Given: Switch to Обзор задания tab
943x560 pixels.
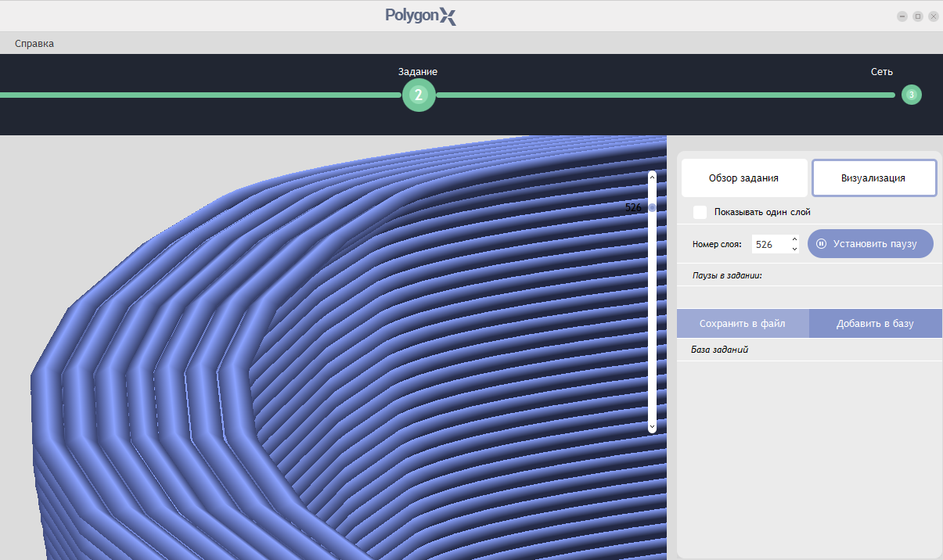Looking at the screenshot, I should 743,178.
